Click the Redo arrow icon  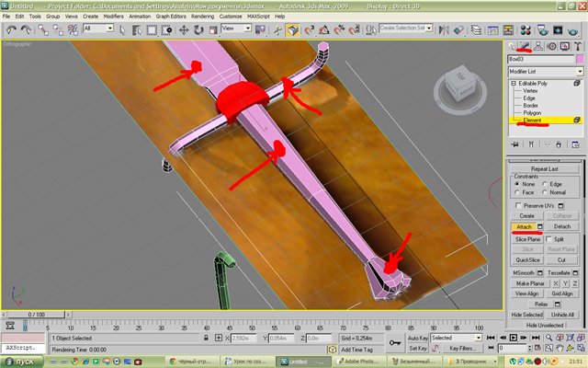[26, 29]
